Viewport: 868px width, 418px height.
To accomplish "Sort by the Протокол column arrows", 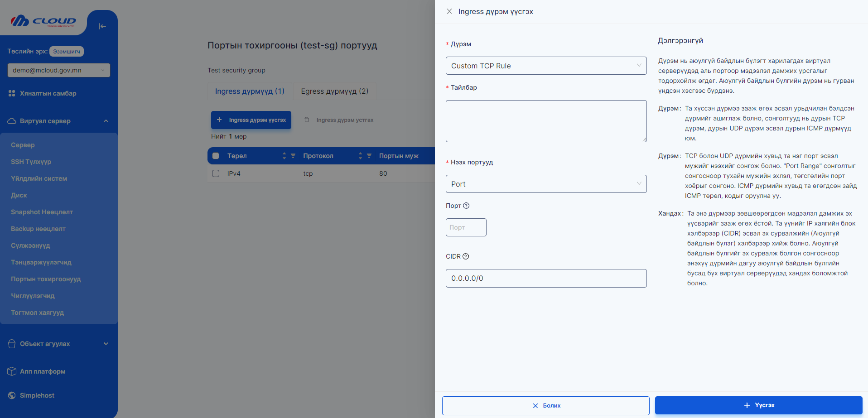I will pyautogui.click(x=360, y=156).
